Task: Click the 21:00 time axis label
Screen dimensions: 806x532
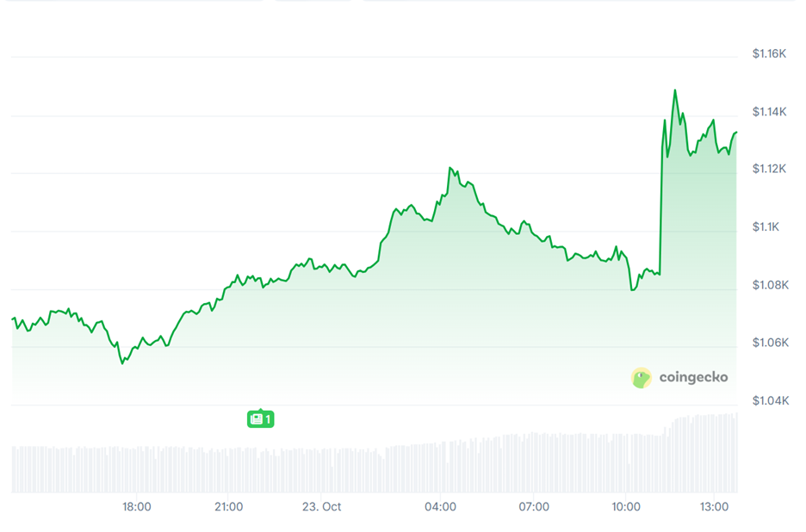Action: click(228, 507)
